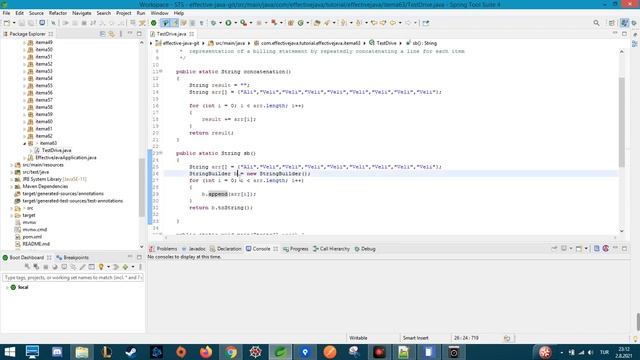Click the Spring Tool Suite taskbar icon
Image resolution: width=640 pixels, height=360 pixels.
click(x=280, y=352)
